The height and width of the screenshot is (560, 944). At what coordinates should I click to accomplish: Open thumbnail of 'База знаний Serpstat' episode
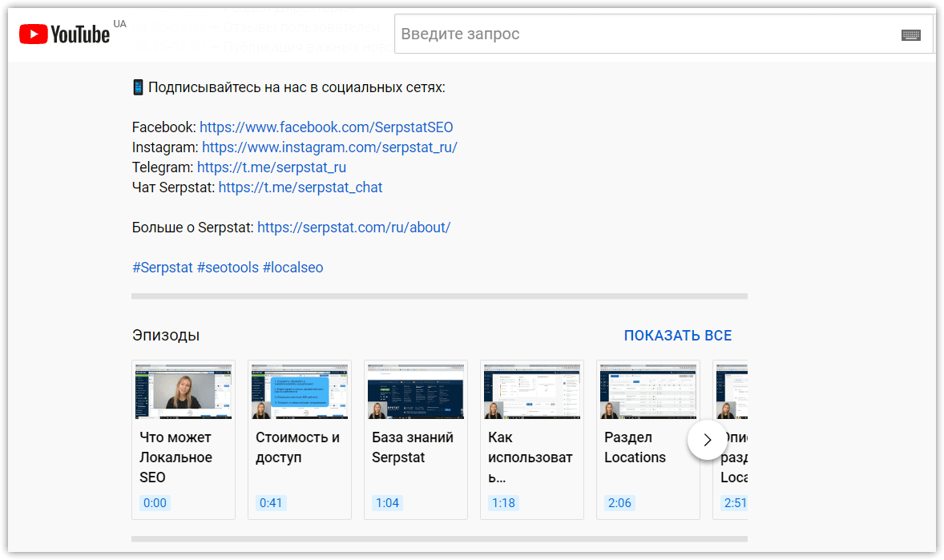[416, 392]
